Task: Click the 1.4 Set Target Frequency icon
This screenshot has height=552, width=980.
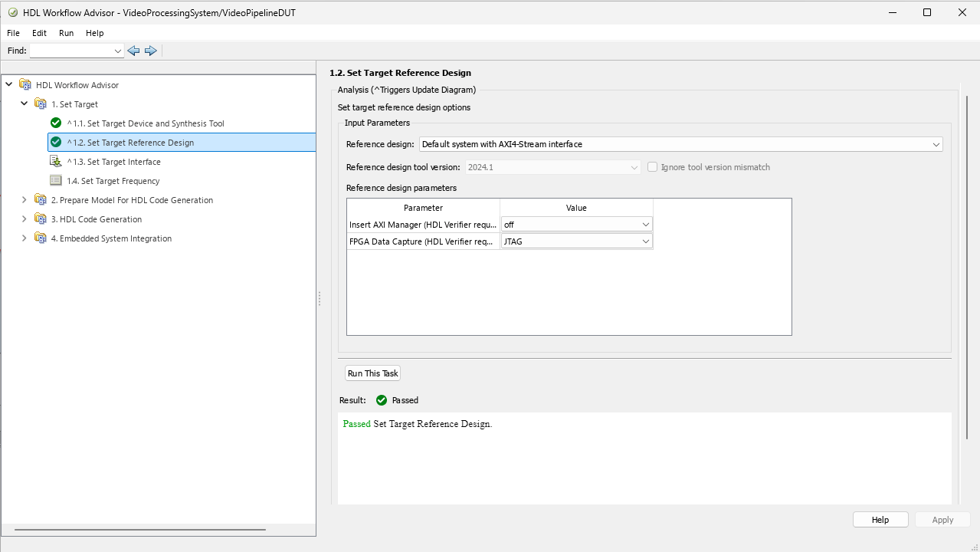Action: (x=56, y=180)
